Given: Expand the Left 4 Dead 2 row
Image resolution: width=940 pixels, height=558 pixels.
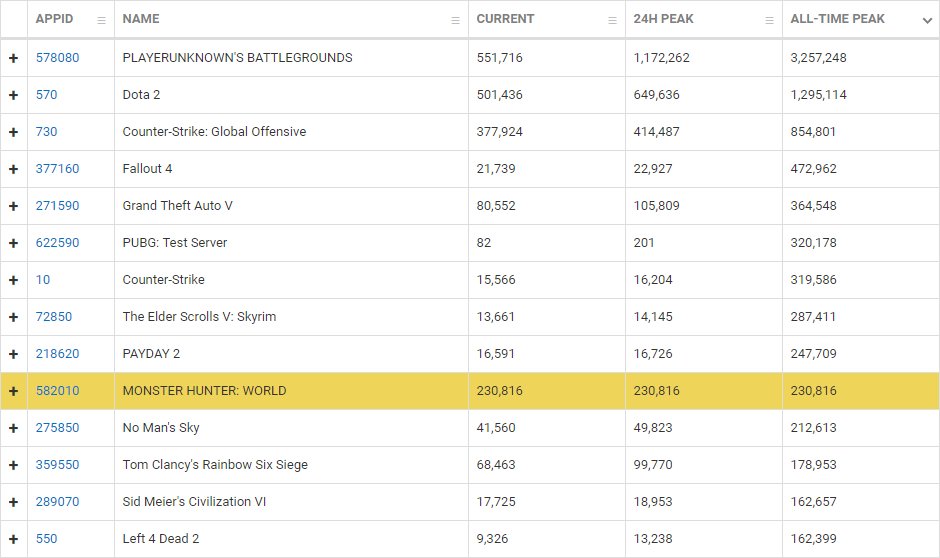Looking at the screenshot, I should (x=13, y=539).
